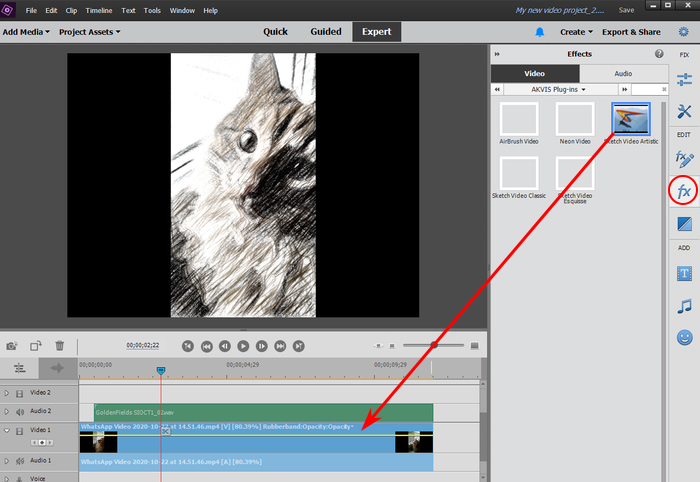Open the Music note panel icon
Viewport: 700px width, 482px height.
click(684, 306)
